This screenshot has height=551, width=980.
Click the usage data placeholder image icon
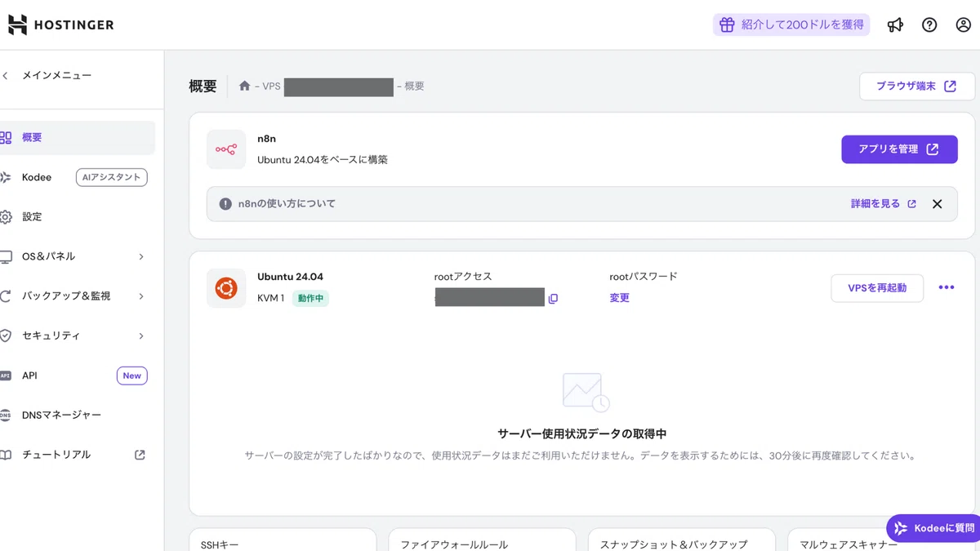pos(586,393)
